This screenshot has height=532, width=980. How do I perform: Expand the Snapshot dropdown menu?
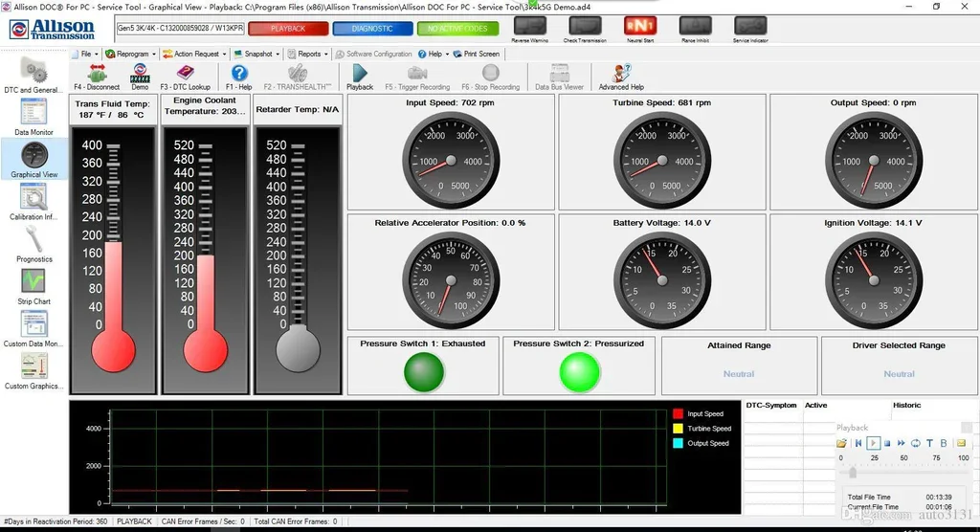(256, 54)
